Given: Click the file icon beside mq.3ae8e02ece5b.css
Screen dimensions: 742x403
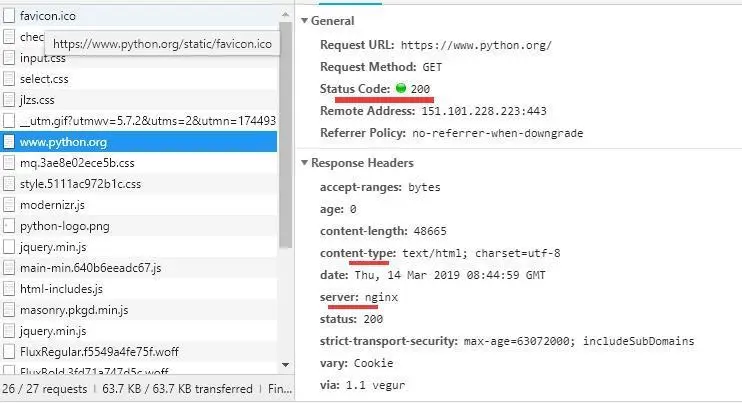Looking at the screenshot, I should pos(9,163).
